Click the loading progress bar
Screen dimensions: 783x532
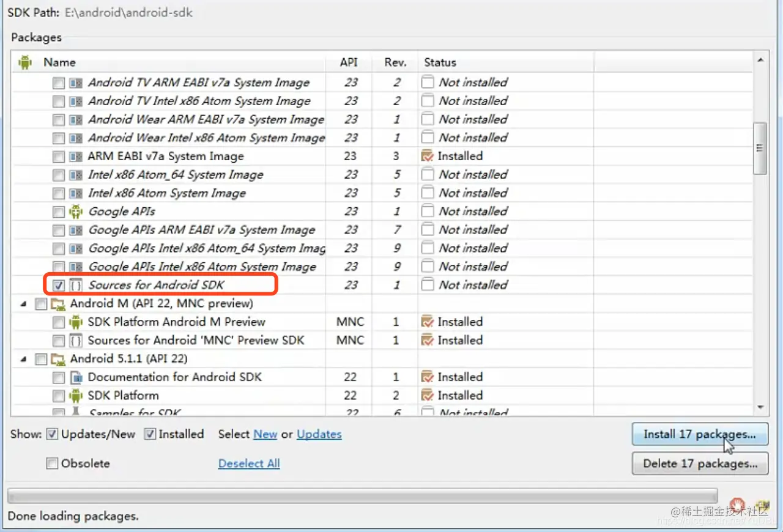[x=362, y=495]
